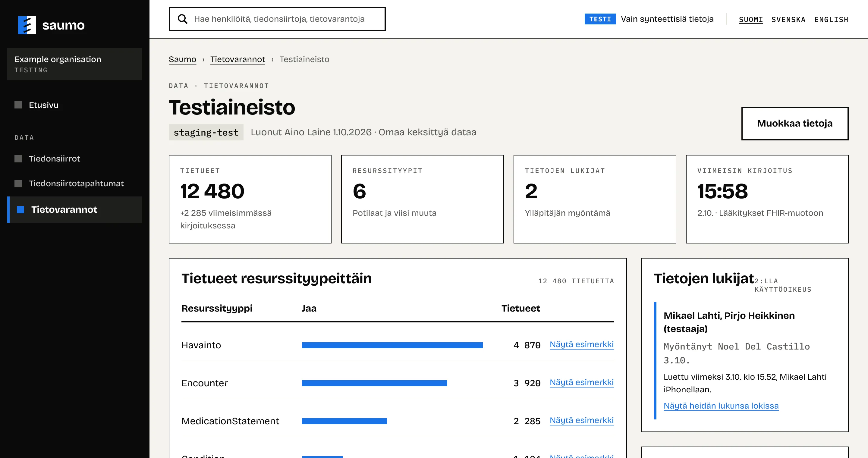The width and height of the screenshot is (868, 458).
Task: Click the Saumo breadcrumb link
Action: point(182,59)
